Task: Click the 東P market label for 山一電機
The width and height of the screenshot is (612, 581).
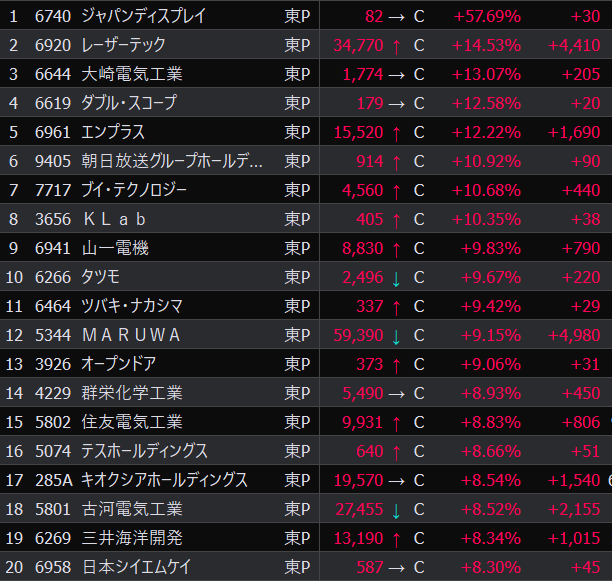Action: pos(297,248)
